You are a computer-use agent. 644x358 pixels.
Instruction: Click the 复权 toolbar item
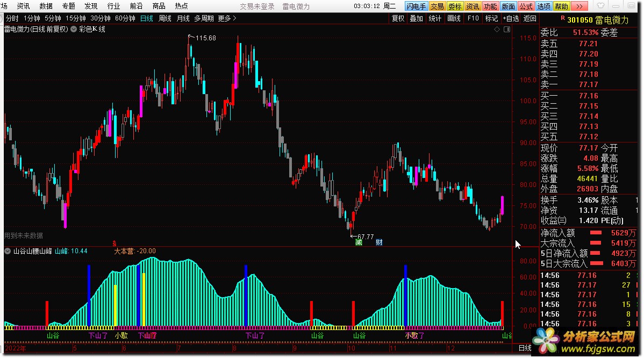tap(398, 18)
